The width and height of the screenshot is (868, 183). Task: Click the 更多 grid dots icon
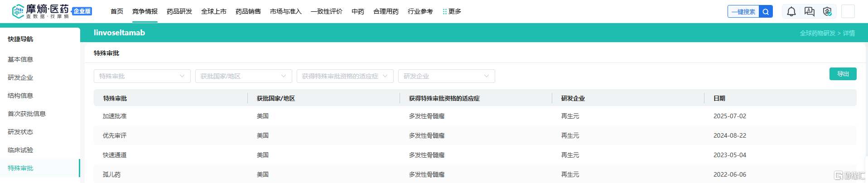pos(445,12)
